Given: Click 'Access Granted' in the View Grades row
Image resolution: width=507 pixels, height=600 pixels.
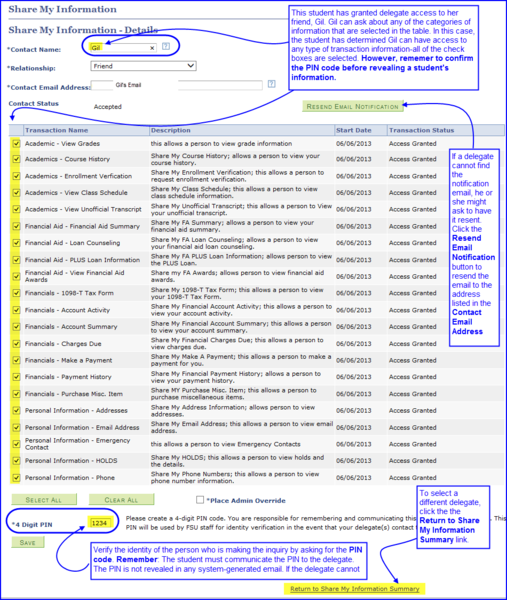Looking at the screenshot, I should coord(412,143).
